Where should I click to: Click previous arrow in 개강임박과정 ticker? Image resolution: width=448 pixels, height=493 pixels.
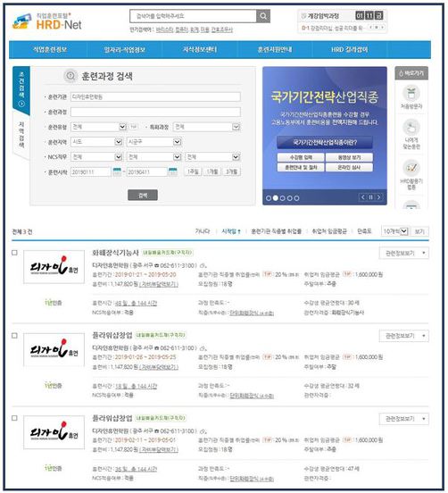pyautogui.click(x=370, y=28)
